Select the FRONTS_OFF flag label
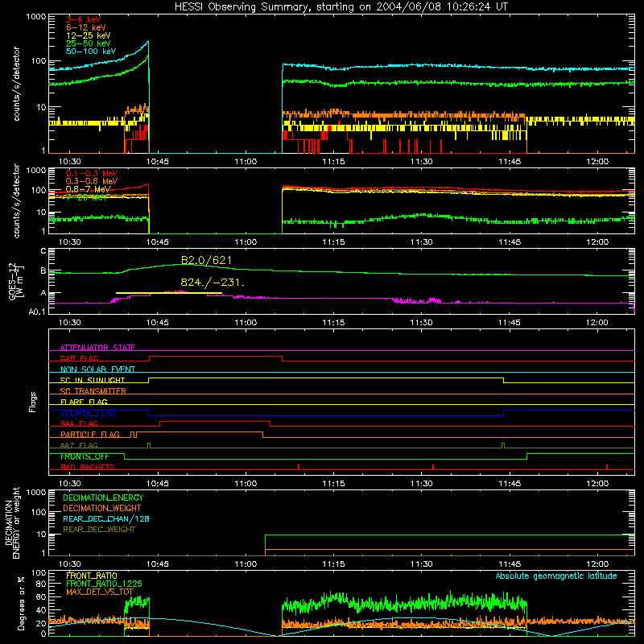The height and width of the screenshot is (644, 644). [85, 456]
